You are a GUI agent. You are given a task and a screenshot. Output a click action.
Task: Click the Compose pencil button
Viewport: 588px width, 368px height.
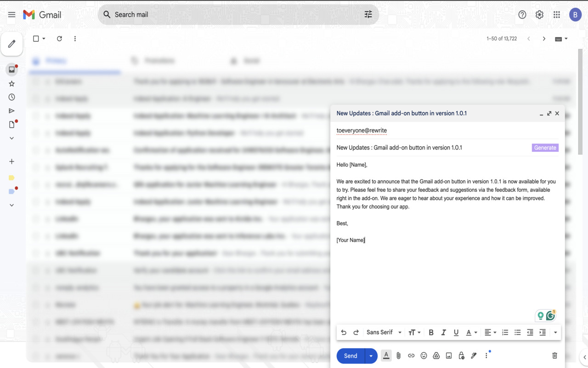click(x=12, y=44)
